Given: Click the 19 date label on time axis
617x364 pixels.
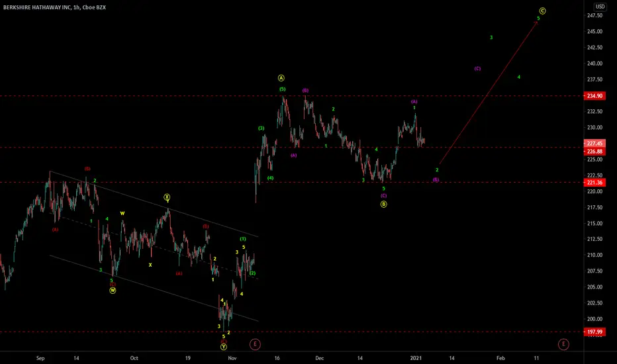Looking at the screenshot, I should click(188, 358).
